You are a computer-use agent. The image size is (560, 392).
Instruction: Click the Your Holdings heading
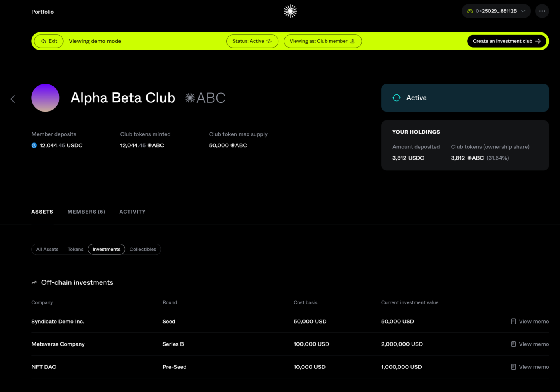[x=416, y=132]
